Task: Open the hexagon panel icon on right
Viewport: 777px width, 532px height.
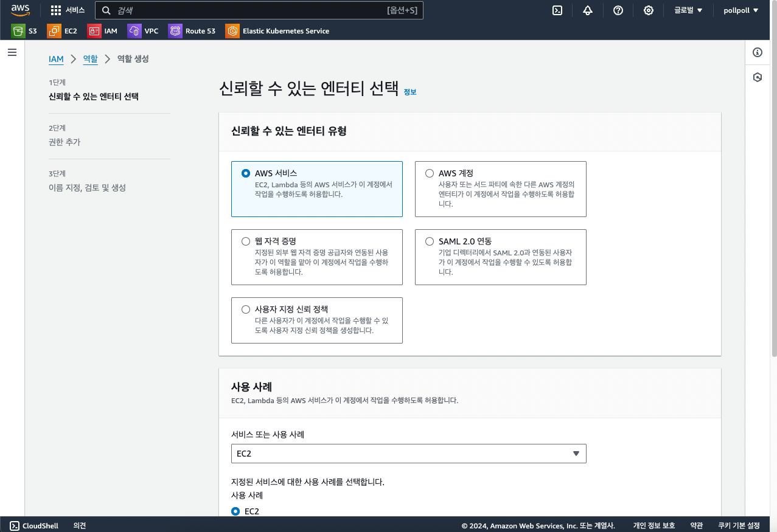Action: click(758, 77)
